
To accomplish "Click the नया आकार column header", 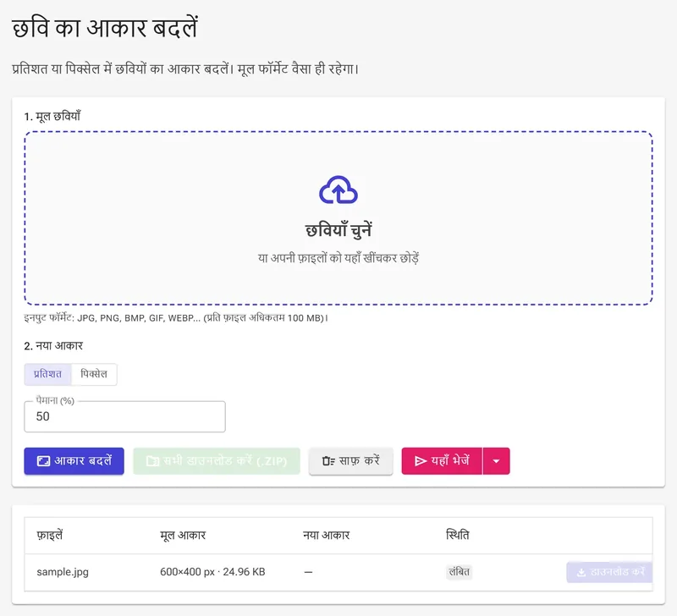I will coord(326,536).
